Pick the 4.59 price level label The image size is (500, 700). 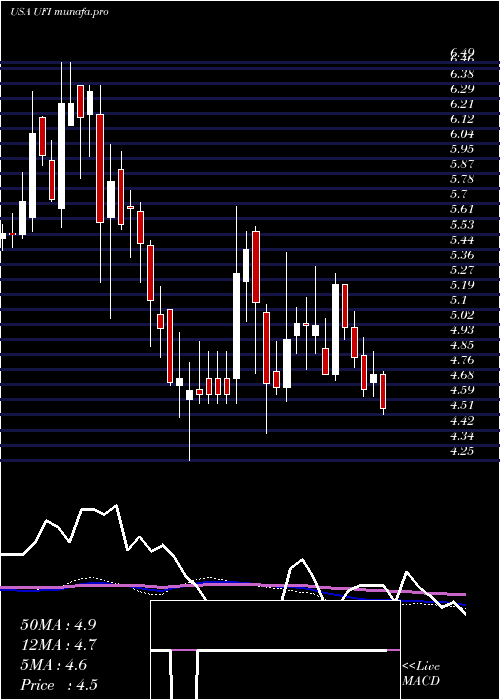[x=462, y=391]
